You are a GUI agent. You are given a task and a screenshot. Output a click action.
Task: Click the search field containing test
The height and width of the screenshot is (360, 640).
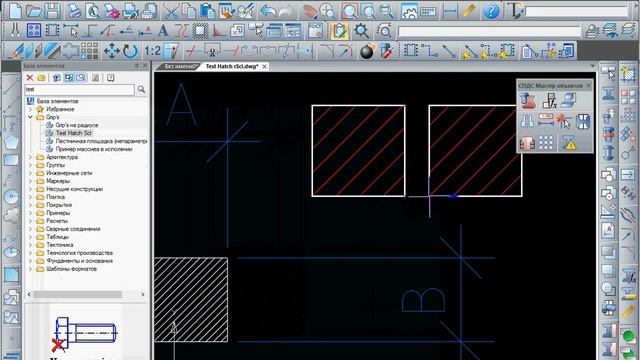79,89
